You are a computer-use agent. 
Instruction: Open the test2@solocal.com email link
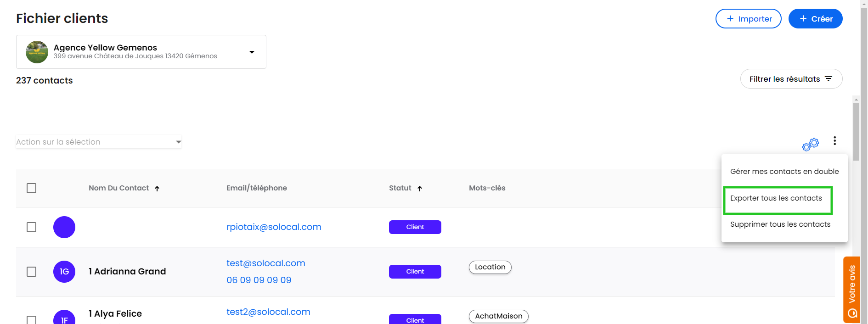(268, 312)
